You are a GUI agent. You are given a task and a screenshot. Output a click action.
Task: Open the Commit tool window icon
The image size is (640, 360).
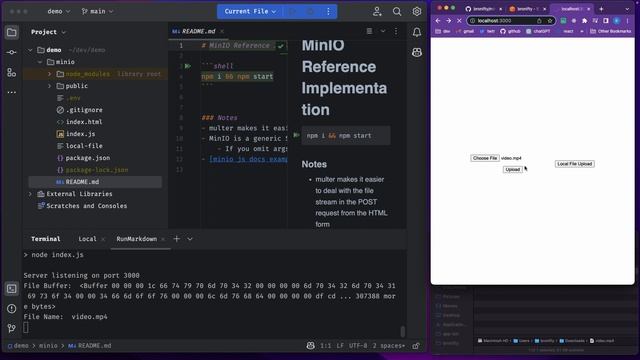point(11,52)
